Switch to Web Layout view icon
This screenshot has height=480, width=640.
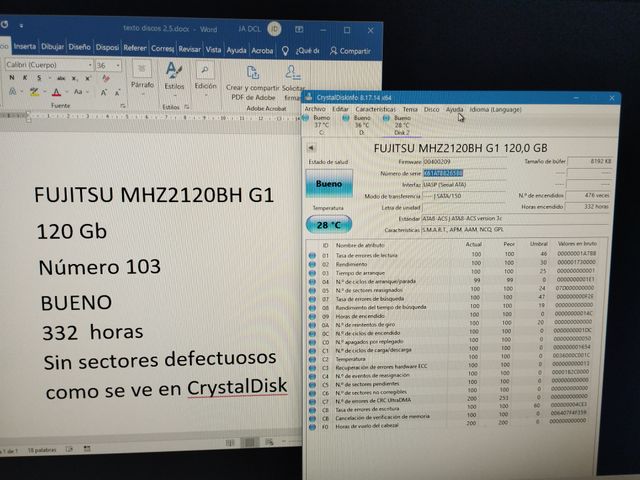pos(269,442)
